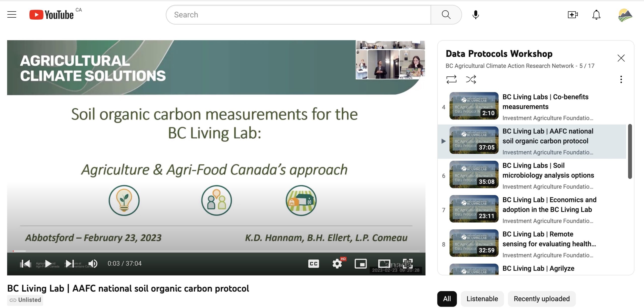Click the video progress bar
The height and width of the screenshot is (308, 644).
click(216, 251)
